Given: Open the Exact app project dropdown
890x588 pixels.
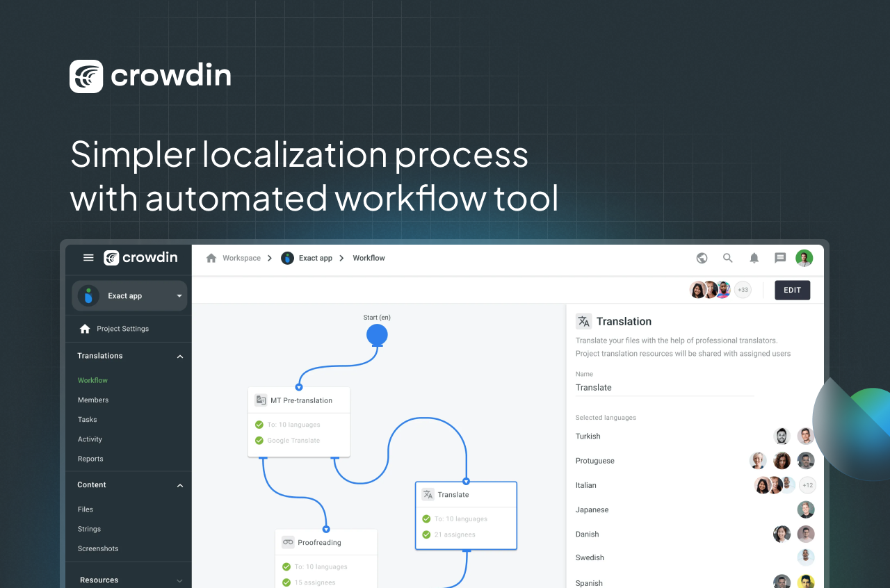Looking at the screenshot, I should [x=129, y=295].
